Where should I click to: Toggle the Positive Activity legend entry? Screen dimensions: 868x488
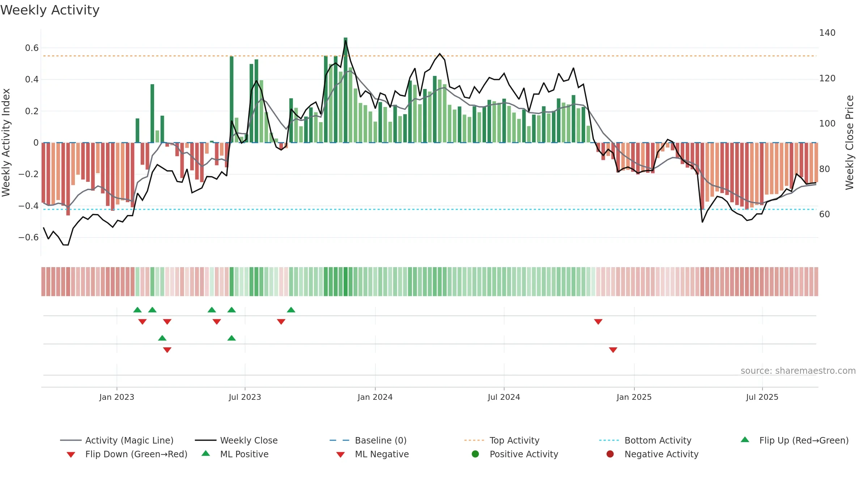point(515,454)
